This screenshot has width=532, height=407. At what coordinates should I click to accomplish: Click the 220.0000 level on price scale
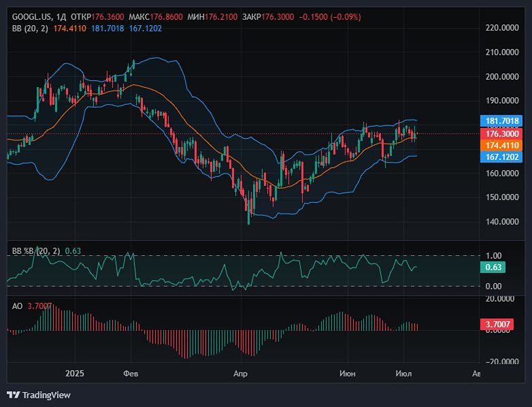pos(503,28)
